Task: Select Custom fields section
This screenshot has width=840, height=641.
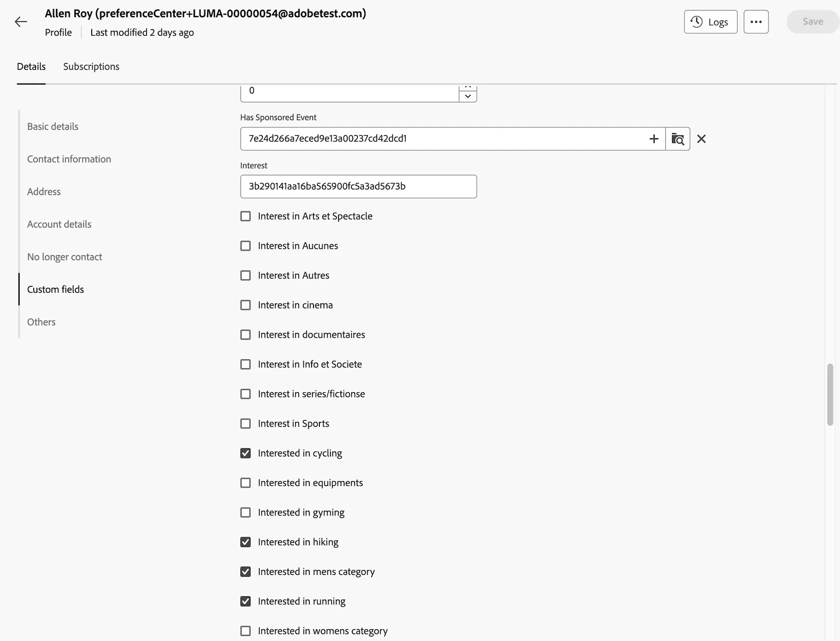Action: coord(56,289)
